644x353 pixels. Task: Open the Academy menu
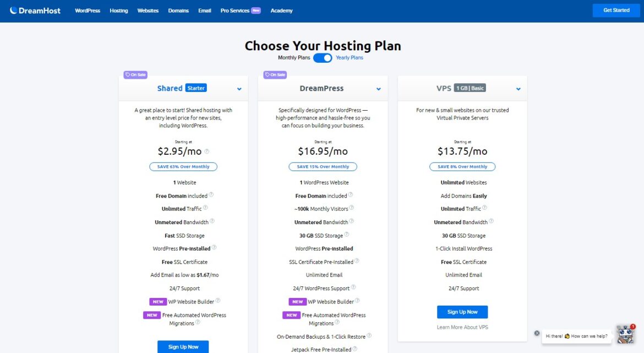(281, 10)
